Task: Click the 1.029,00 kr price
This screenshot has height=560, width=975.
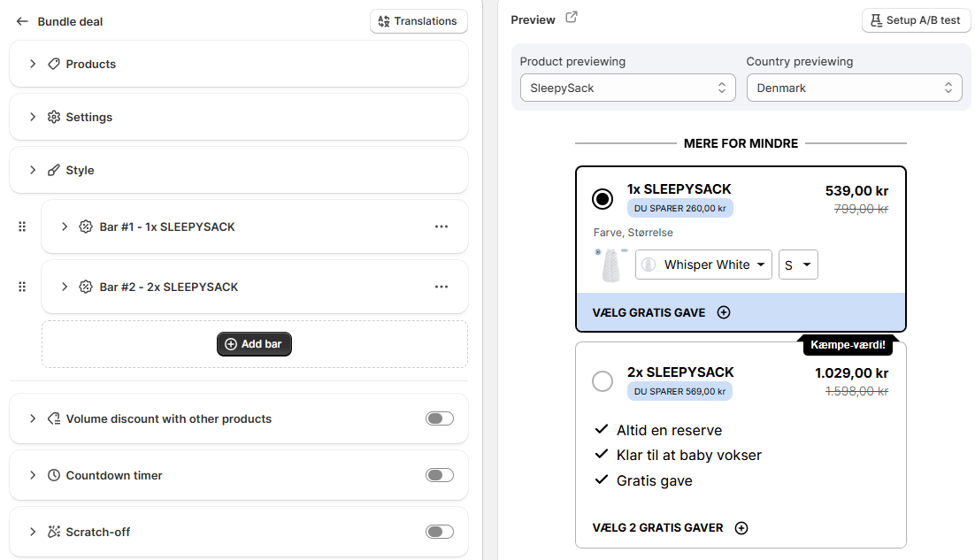Action: coord(852,373)
